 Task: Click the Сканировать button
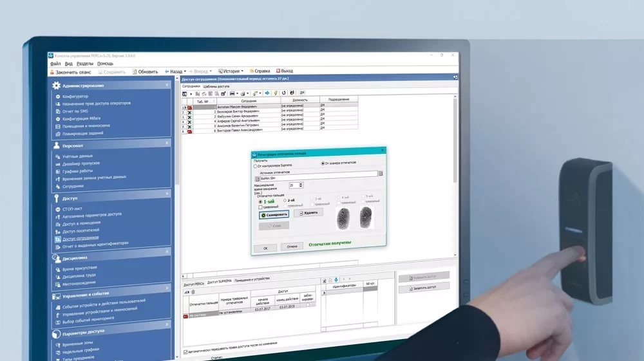click(x=274, y=214)
